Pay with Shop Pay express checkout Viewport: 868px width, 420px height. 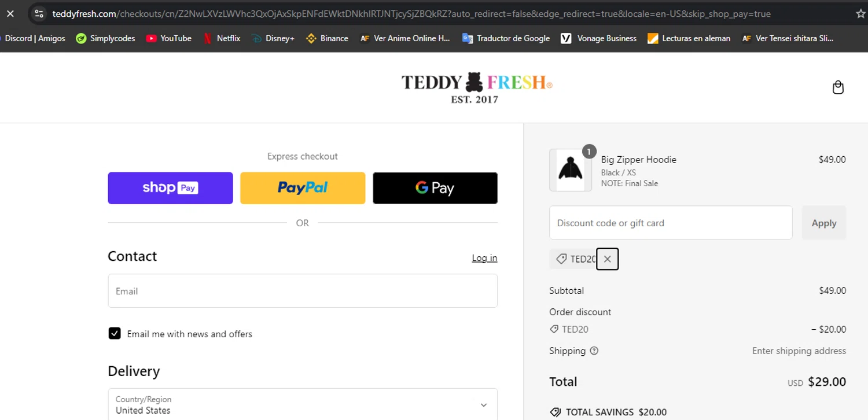coord(170,188)
